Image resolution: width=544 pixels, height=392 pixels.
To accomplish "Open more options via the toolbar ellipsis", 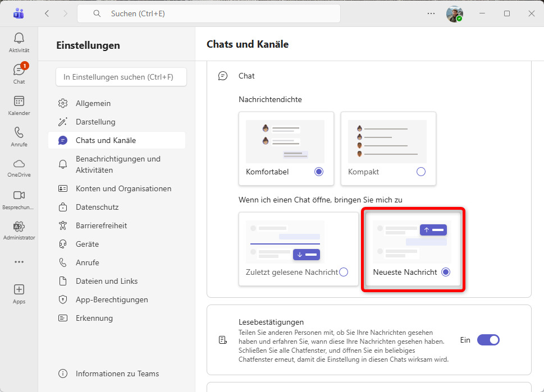I will click(x=431, y=13).
